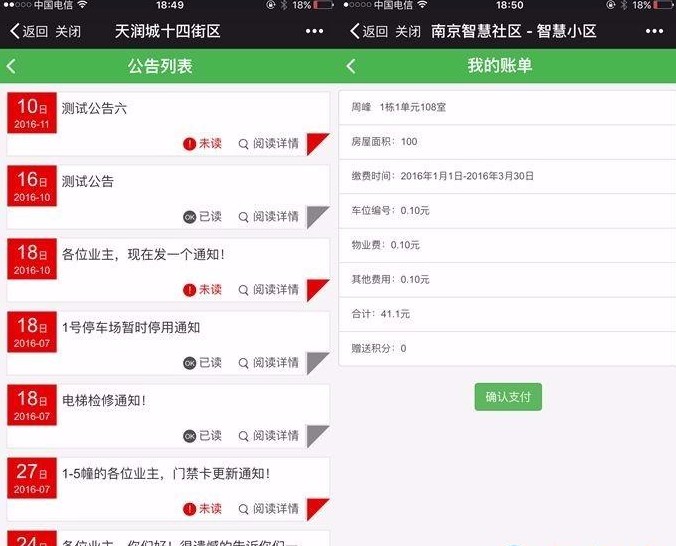This screenshot has height=546, width=676.
Task: Tap the 2016-11 red date badge
Action: [x=32, y=113]
